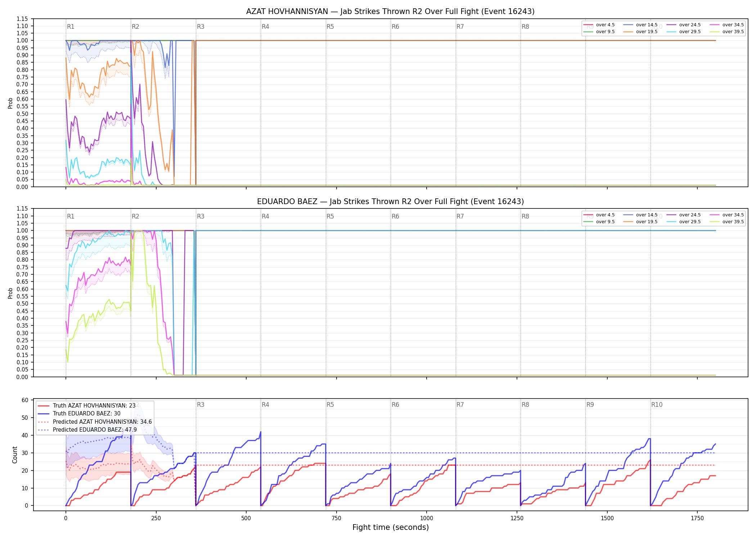
Task: Click "Predicted AZAT HOVHANNISYAN: 34.6" legend entry
Action: tap(95, 422)
